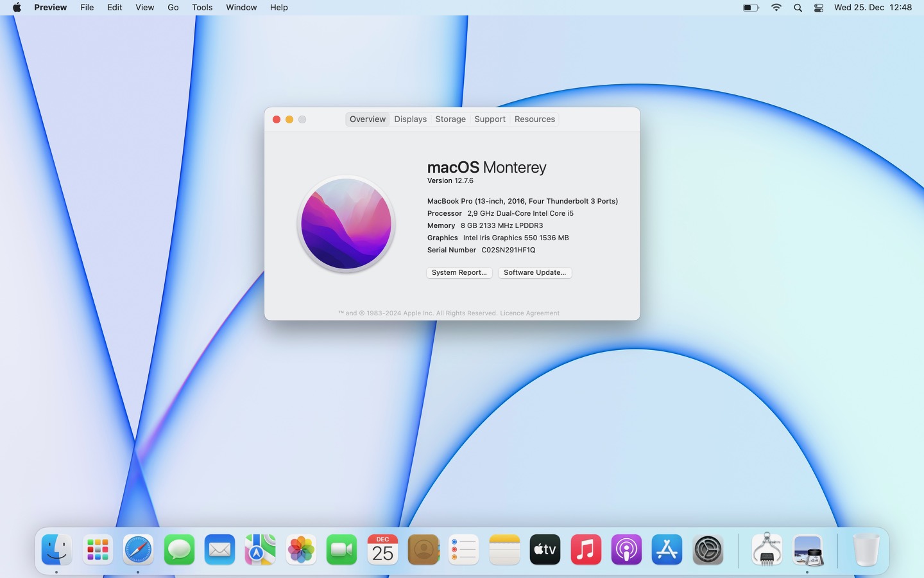Switch to the Support tab
The width and height of the screenshot is (924, 578).
pos(490,119)
